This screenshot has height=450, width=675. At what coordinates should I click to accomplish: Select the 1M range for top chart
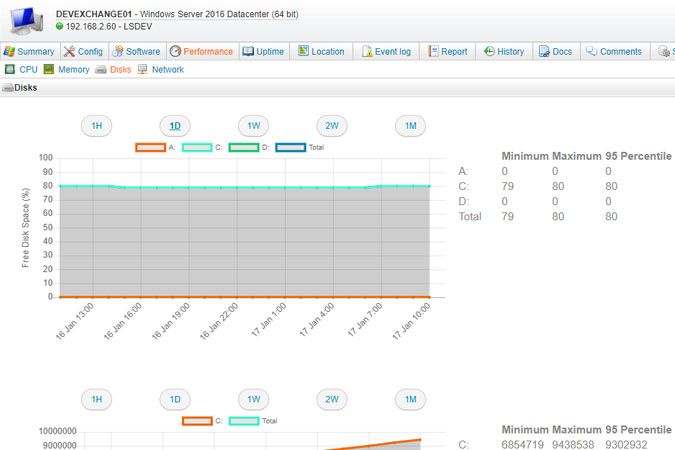tap(410, 126)
